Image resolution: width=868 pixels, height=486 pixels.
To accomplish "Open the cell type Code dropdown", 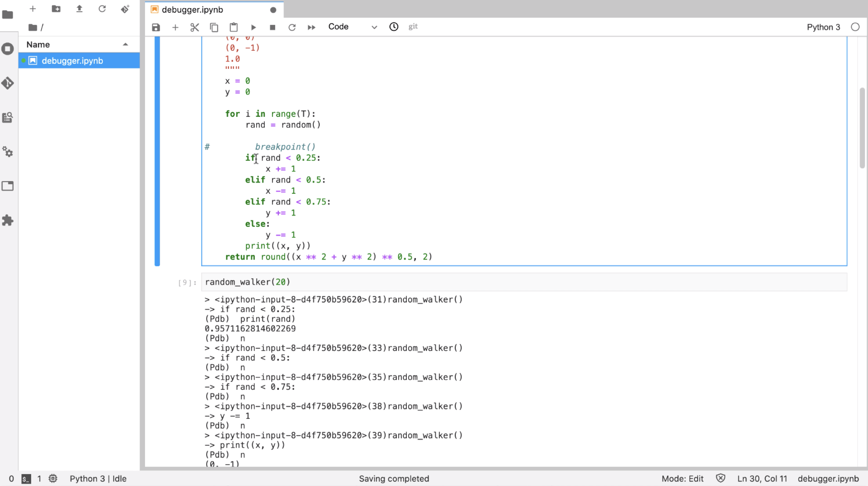I will 352,27.
